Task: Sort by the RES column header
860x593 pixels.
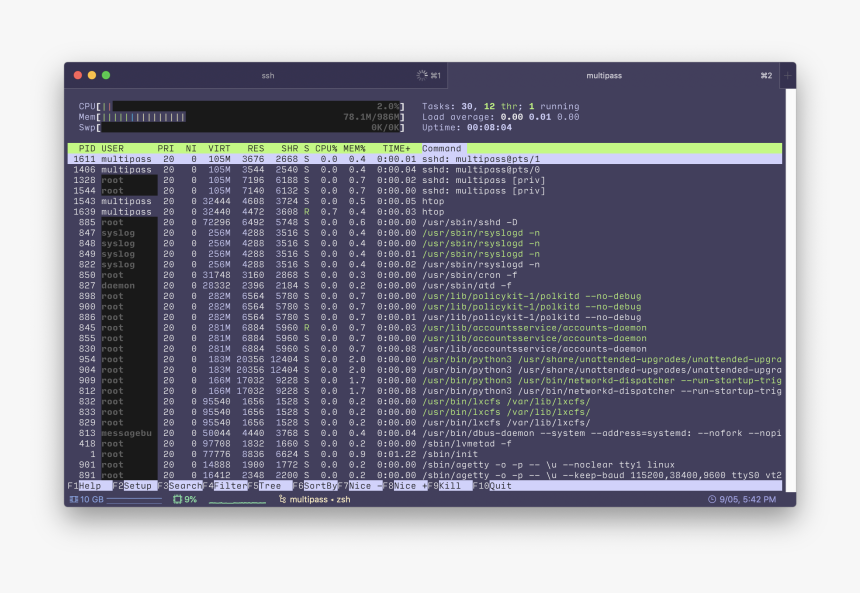Action: click(x=256, y=149)
